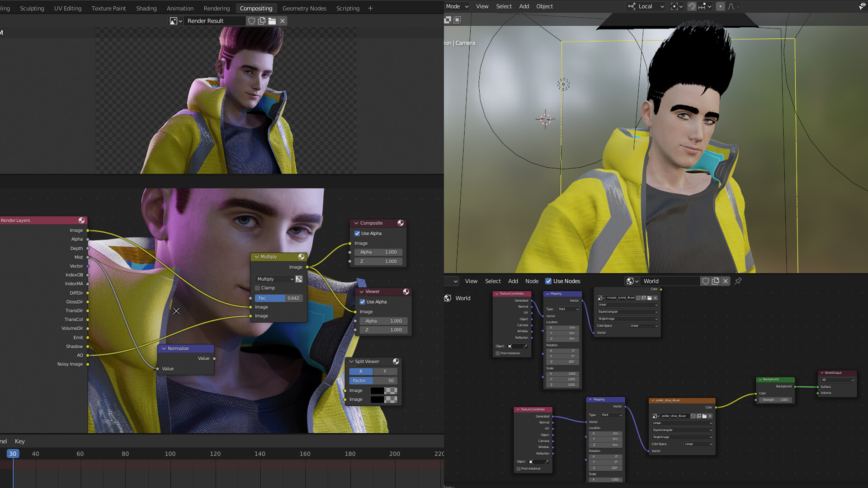This screenshot has width=868, height=488.
Task: Add a new workspace tab with plus
Action: [x=370, y=8]
